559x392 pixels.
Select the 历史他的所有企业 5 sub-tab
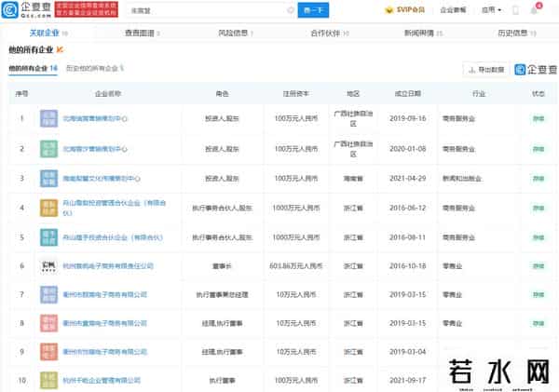point(95,68)
